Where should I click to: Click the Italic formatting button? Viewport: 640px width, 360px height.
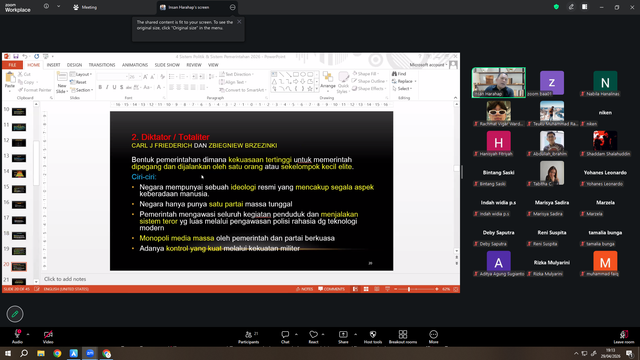click(107, 87)
